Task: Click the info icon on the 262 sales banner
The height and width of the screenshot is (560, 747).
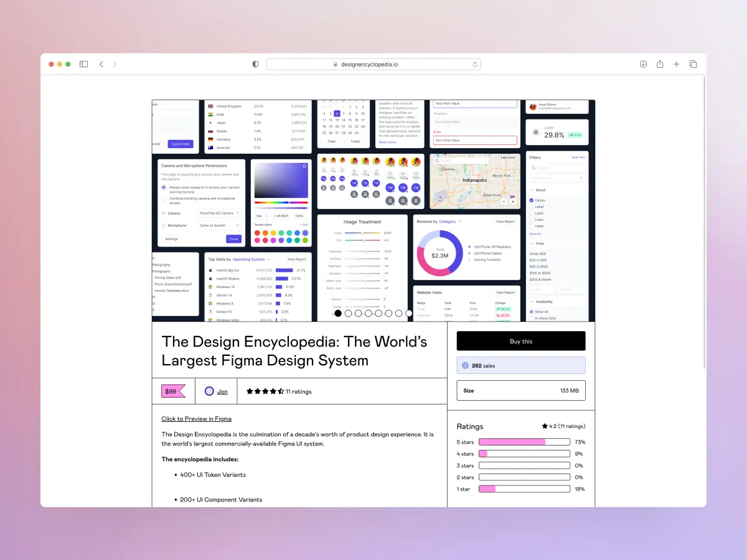Action: tap(466, 365)
